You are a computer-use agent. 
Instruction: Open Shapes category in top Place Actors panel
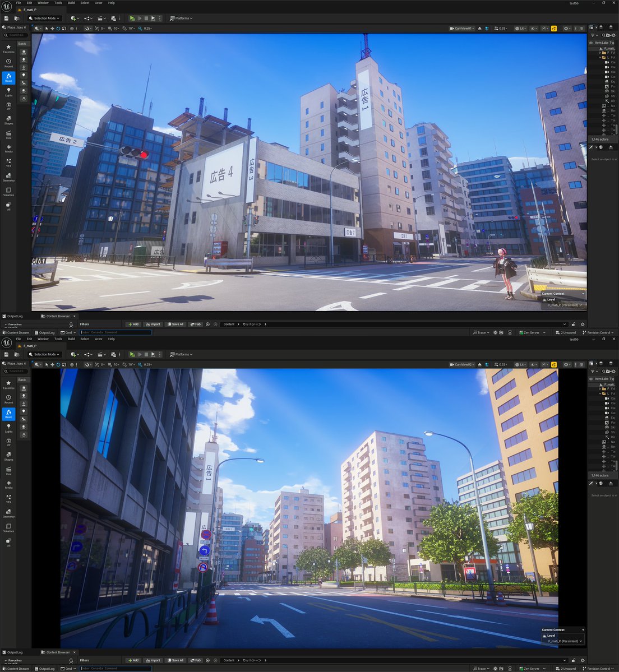tap(8, 121)
